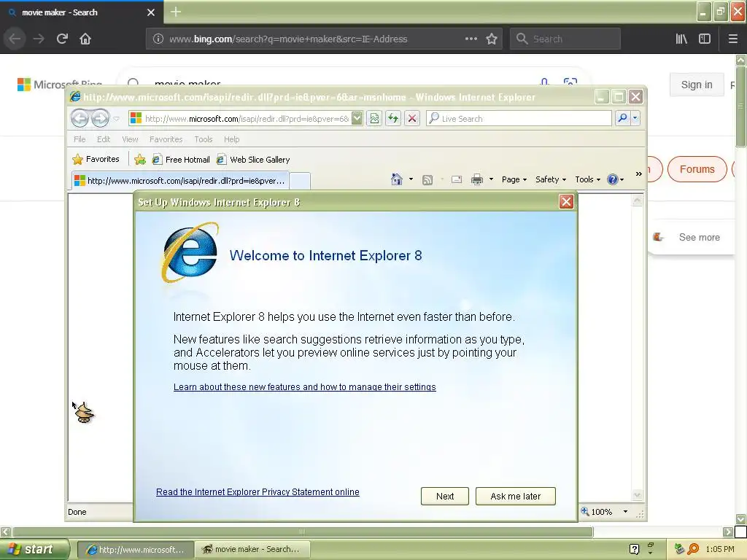Click Firefox reload button
Viewport: 747px width, 560px height.
(62, 39)
